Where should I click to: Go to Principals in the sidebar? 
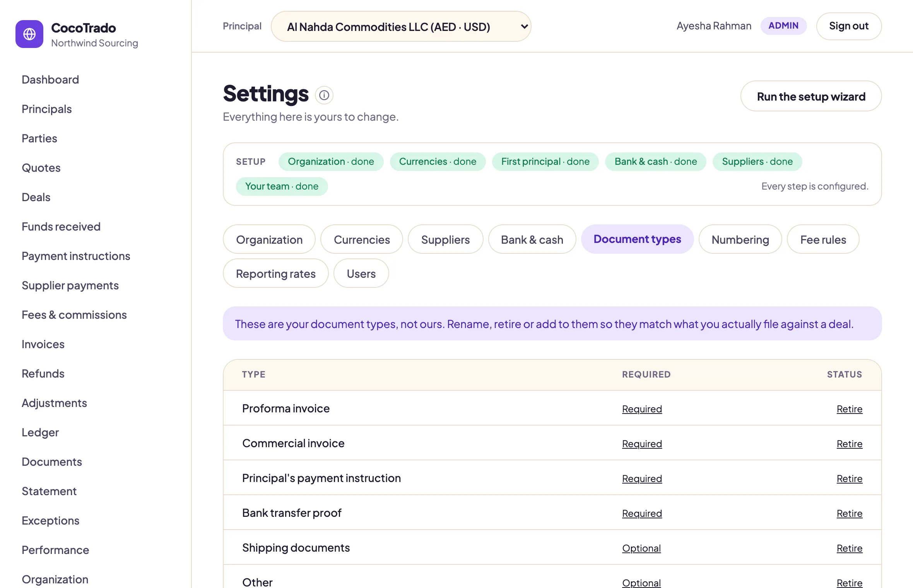tap(47, 109)
